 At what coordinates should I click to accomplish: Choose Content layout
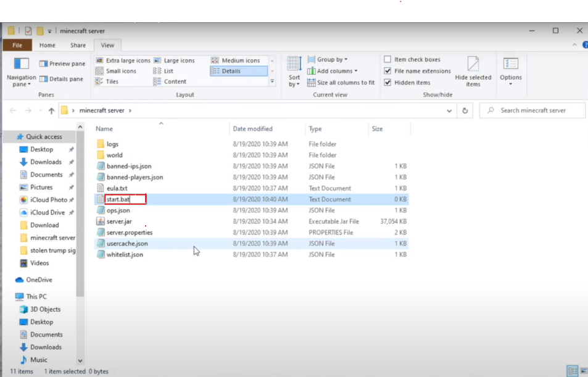point(170,81)
